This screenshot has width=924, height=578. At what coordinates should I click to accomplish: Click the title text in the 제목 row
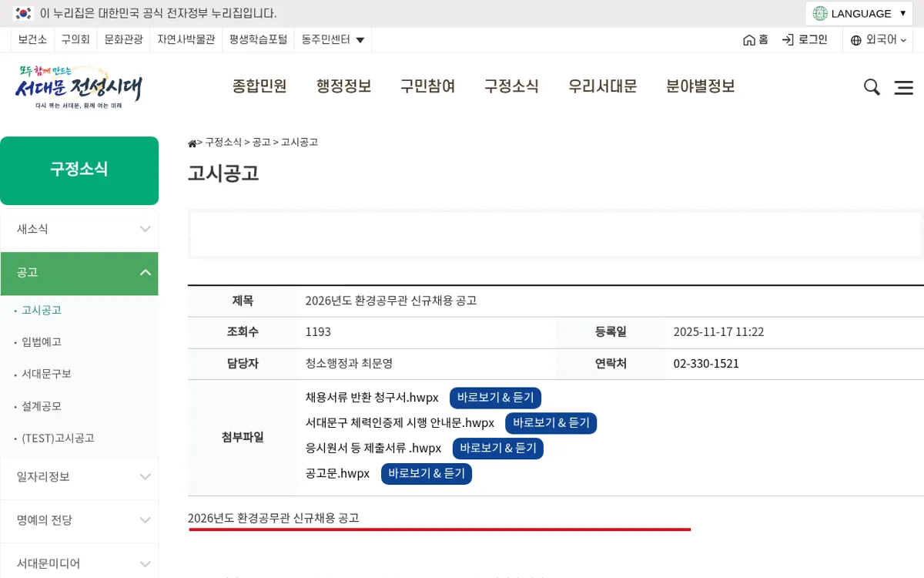(391, 301)
